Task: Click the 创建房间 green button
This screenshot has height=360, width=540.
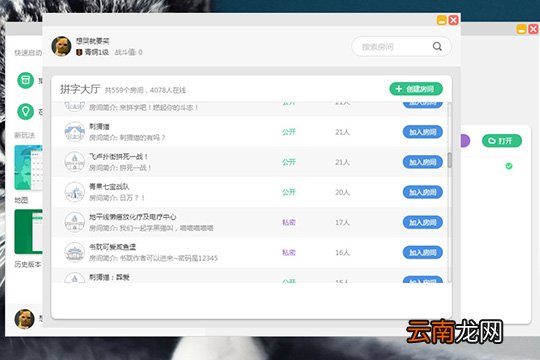Action: 416,89
